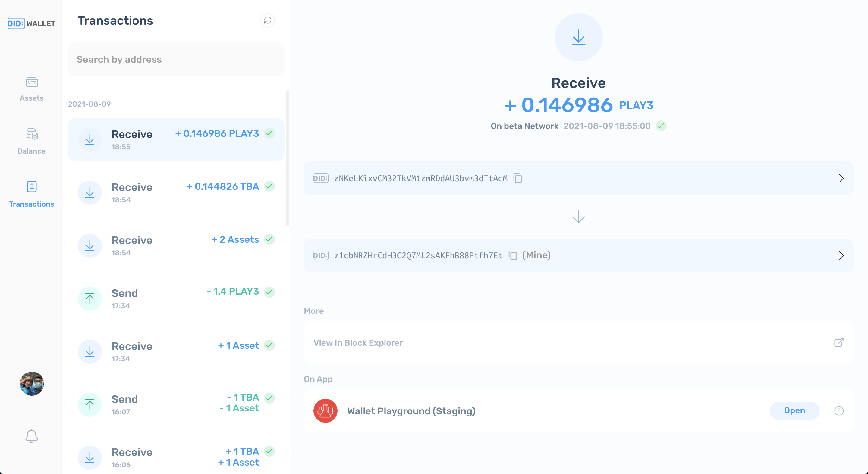Click View In Block Explorer
868x474 pixels.
pos(358,343)
